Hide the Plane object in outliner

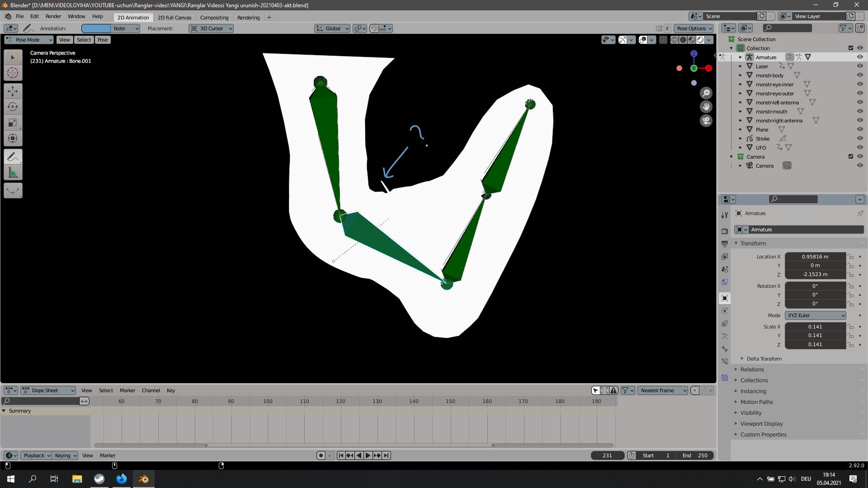point(860,129)
